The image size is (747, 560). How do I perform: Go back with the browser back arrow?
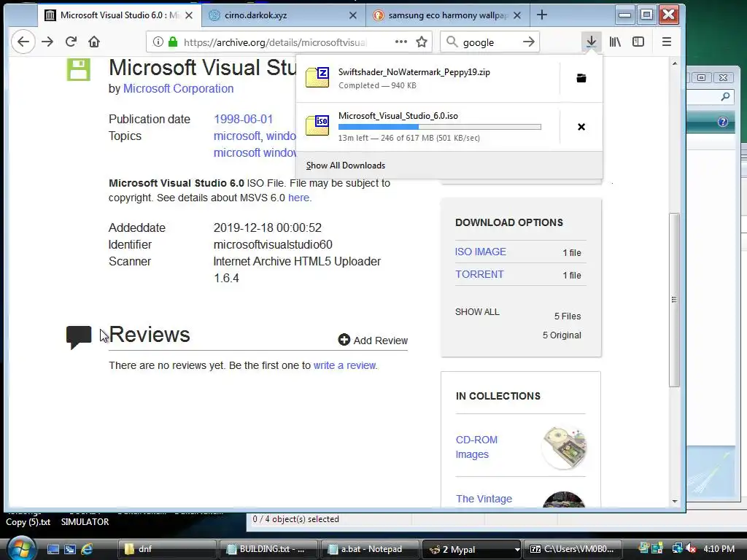click(x=23, y=42)
